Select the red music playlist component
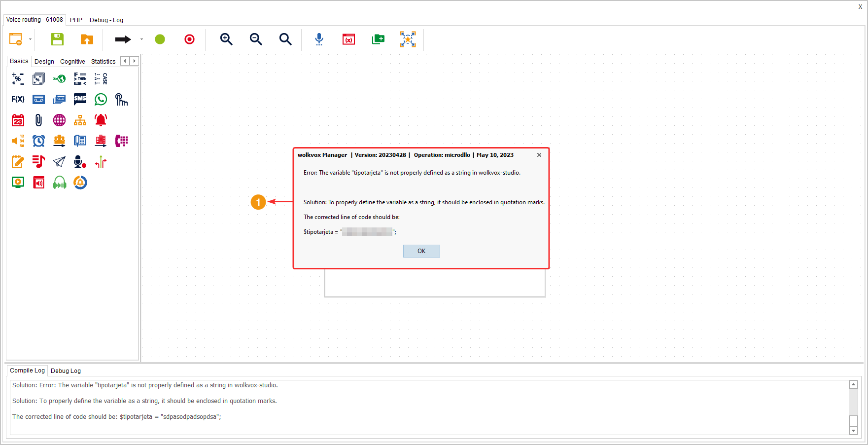The width and height of the screenshot is (868, 445). click(38, 161)
